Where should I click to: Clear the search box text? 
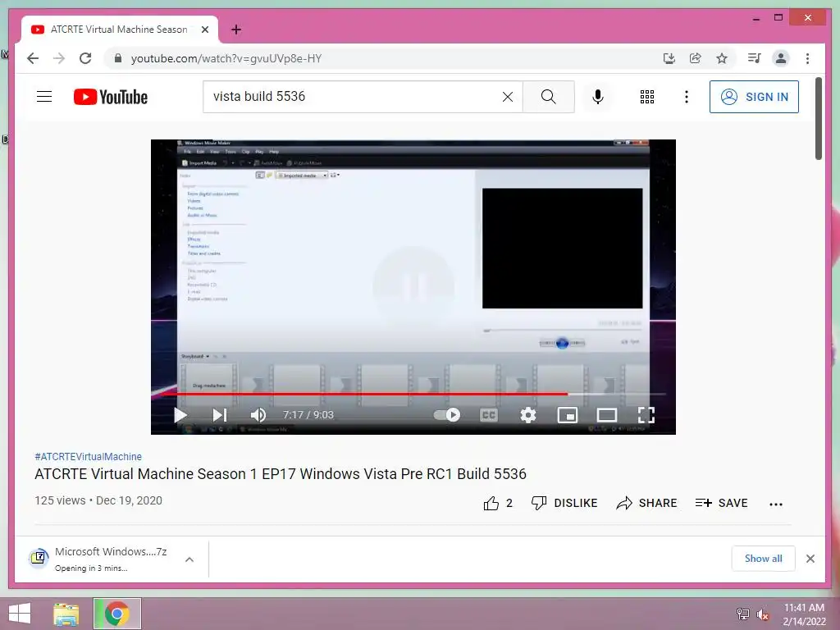tap(507, 97)
